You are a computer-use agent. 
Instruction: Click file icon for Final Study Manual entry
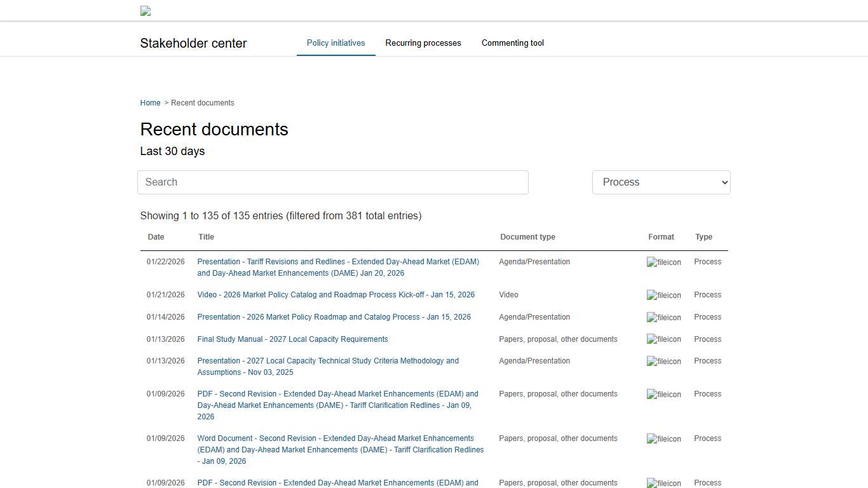pyautogui.click(x=663, y=339)
